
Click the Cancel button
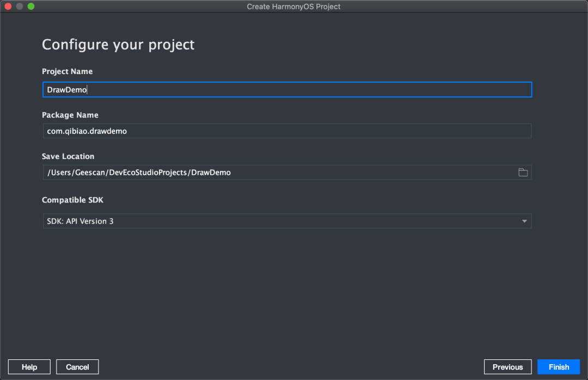[x=77, y=367]
